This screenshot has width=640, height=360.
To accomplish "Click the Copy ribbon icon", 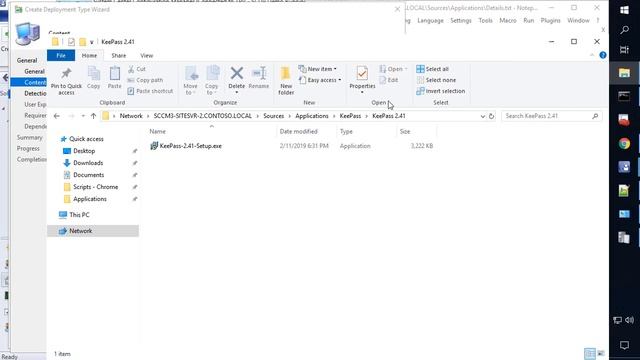I will (93, 73).
